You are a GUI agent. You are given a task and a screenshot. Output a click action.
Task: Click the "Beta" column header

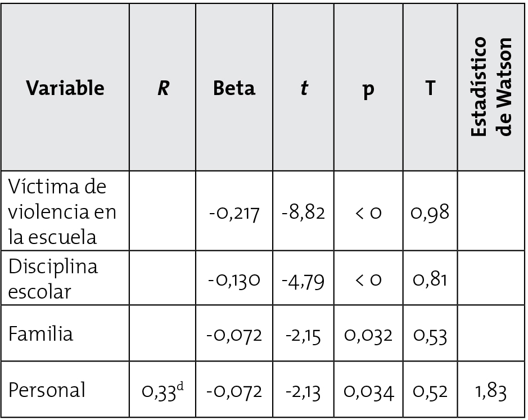pos(233,88)
